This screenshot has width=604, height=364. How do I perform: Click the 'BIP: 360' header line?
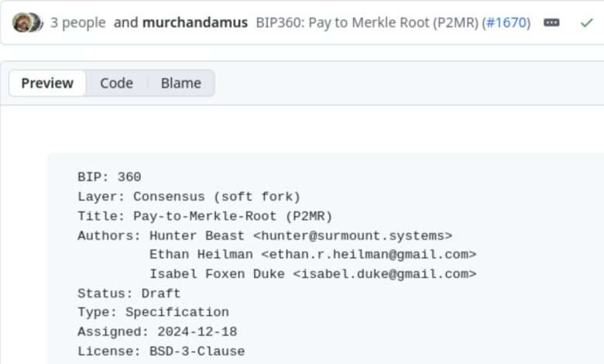tap(109, 177)
